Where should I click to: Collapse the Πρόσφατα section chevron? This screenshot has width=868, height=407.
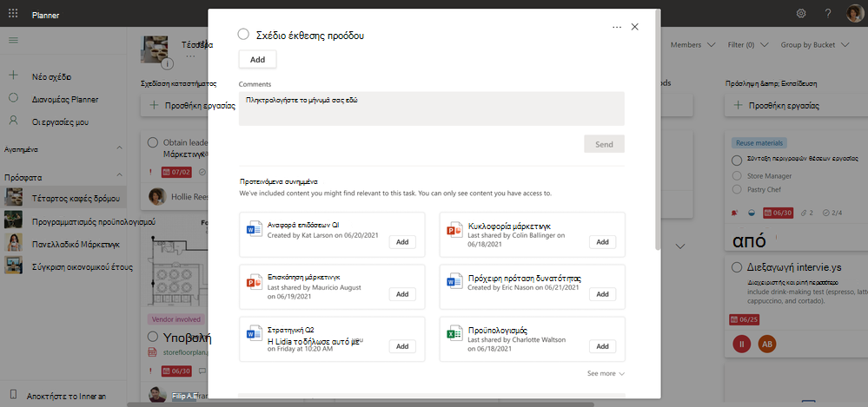[x=120, y=174]
